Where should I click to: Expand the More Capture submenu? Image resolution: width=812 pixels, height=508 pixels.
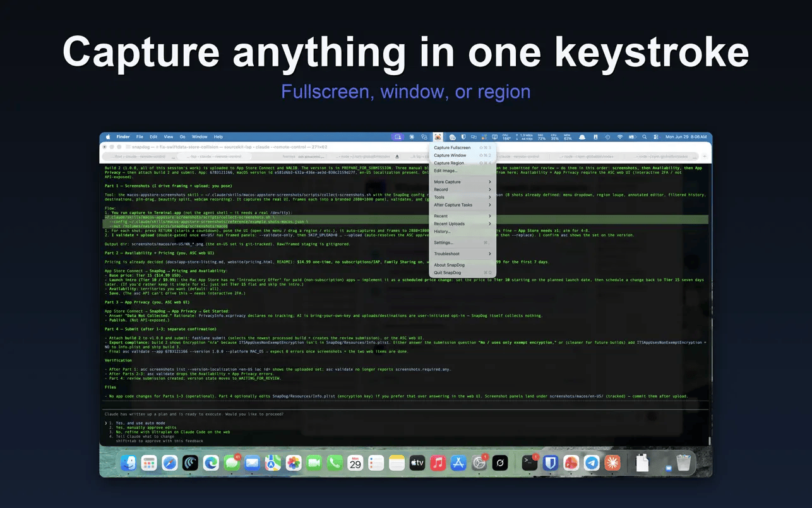click(x=462, y=182)
